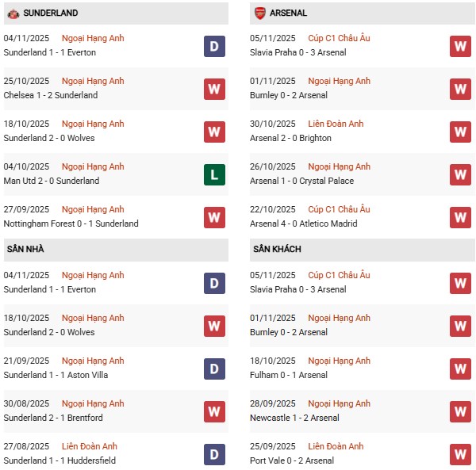Select the SÂN NHÀ section header

coord(25,249)
